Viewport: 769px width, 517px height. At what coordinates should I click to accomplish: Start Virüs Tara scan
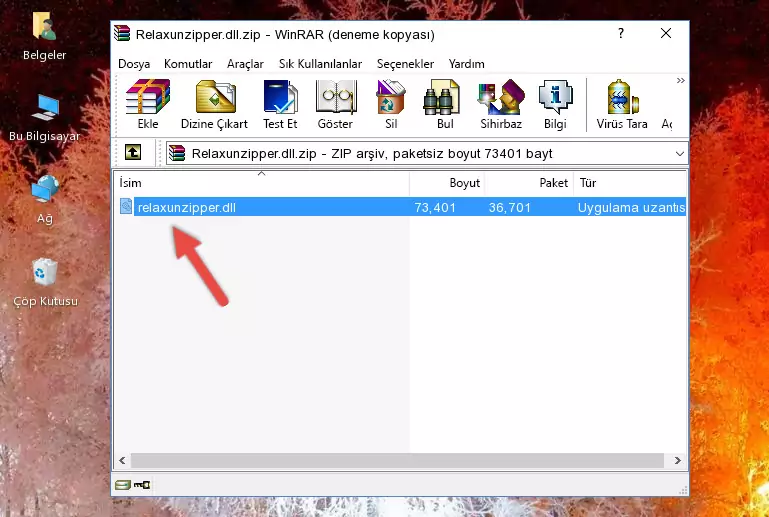coord(622,104)
